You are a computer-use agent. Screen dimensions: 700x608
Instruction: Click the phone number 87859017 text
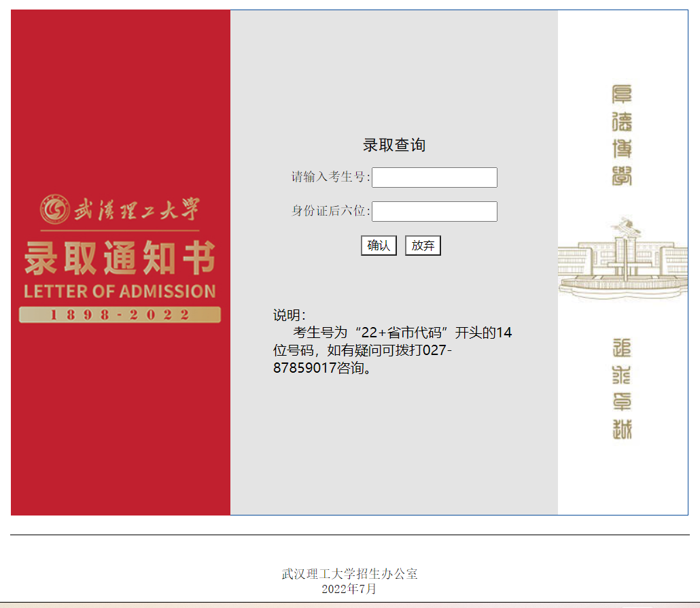304,368
